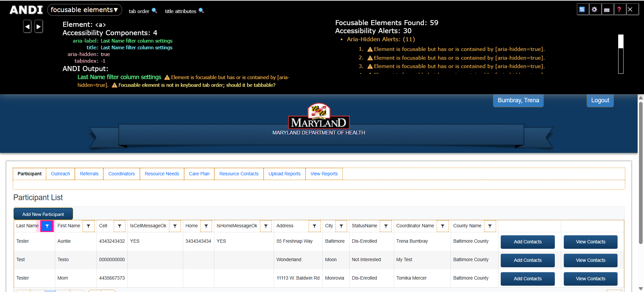Switch to the Care Plan tab
The image size is (644, 292).
[x=199, y=174]
